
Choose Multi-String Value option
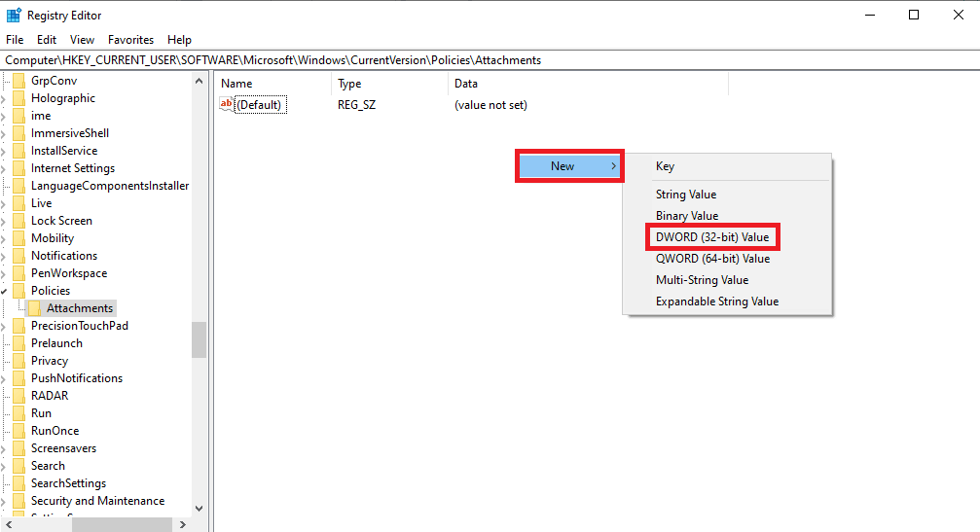(x=702, y=280)
